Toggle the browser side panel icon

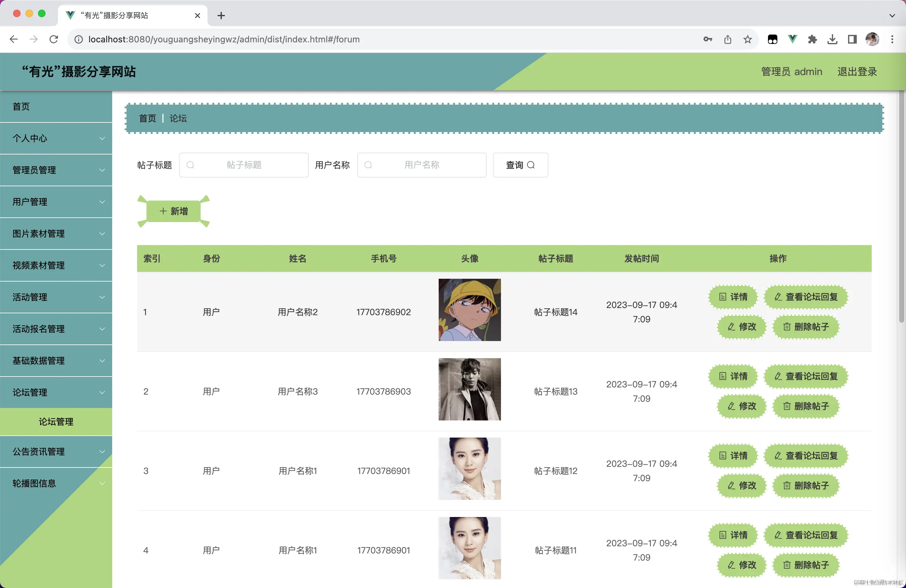click(x=852, y=39)
